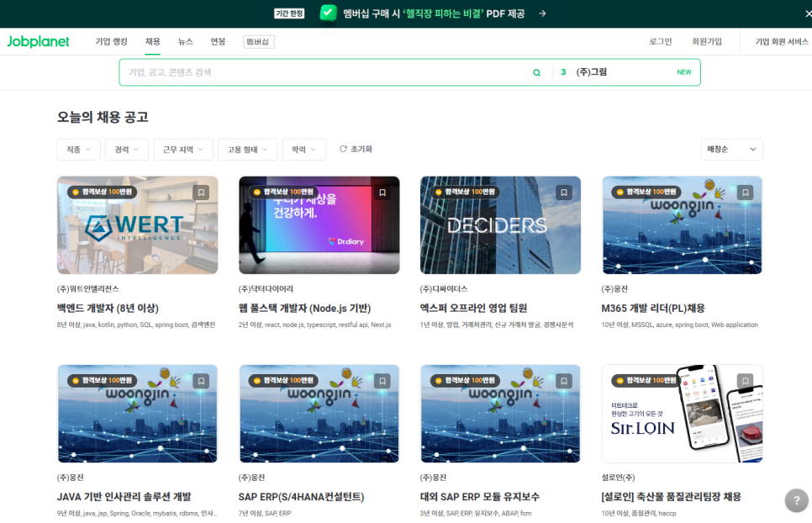Screen dimensions: 812x523
Task: Bookmark the M365 개발 리더(PL)채용 job
Action: tap(746, 193)
